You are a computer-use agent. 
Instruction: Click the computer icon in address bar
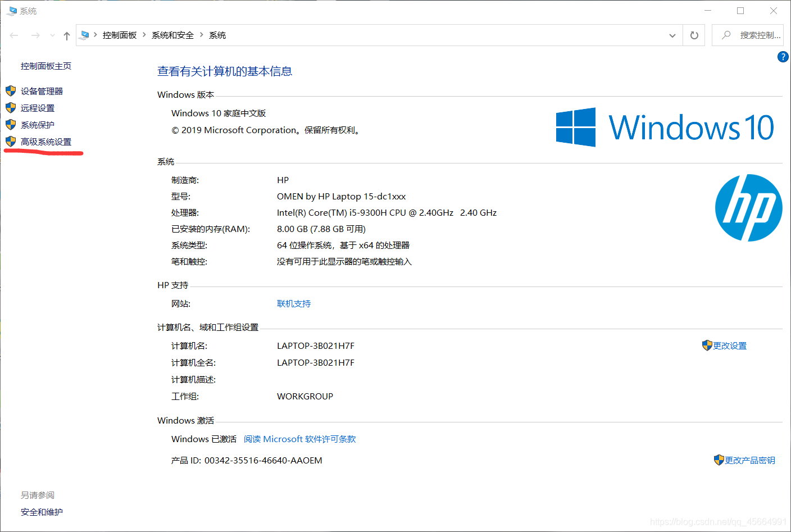(85, 35)
